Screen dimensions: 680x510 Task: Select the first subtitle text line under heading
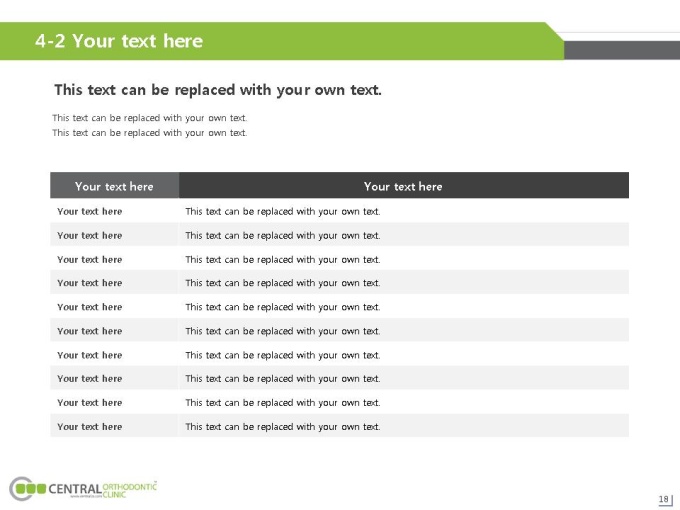point(150,118)
